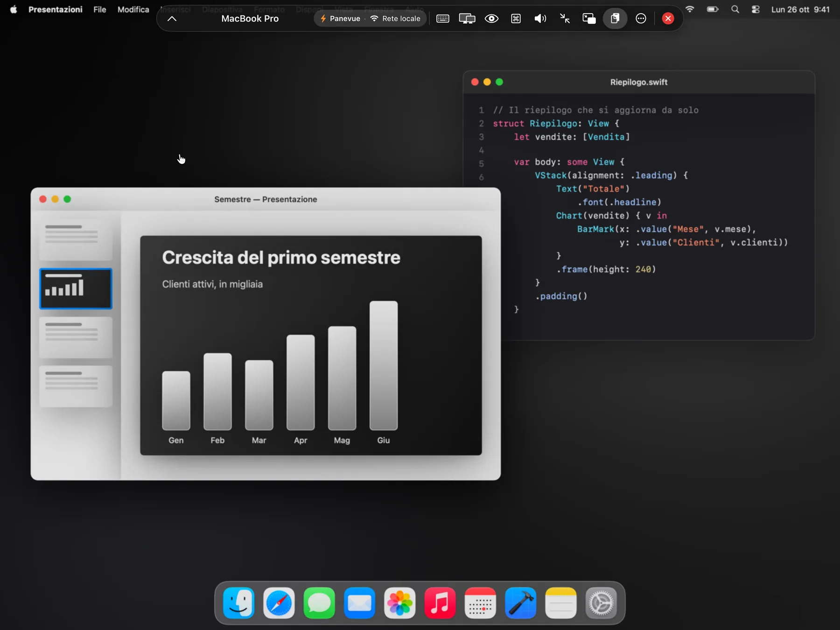Mute the remote audio speaker icon

[x=540, y=19]
